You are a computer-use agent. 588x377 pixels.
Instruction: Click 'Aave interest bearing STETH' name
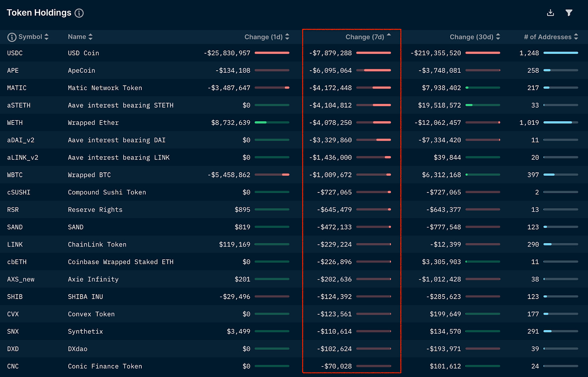click(x=121, y=105)
